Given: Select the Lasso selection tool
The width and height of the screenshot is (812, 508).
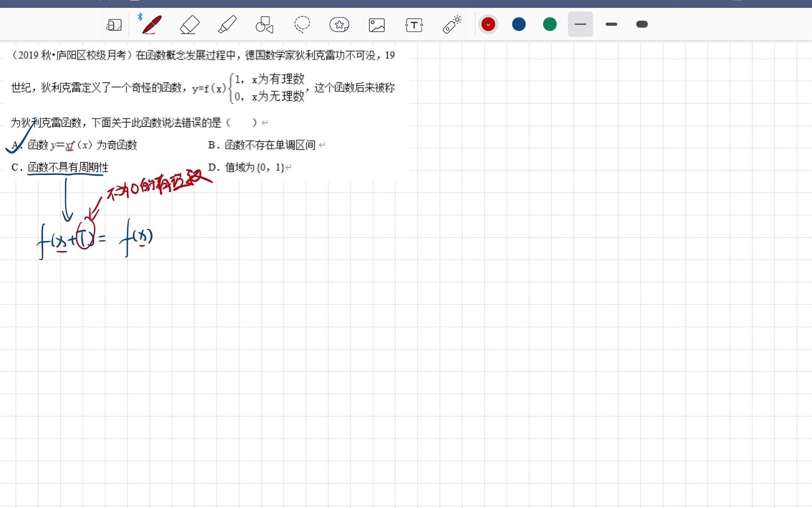Looking at the screenshot, I should [x=302, y=25].
